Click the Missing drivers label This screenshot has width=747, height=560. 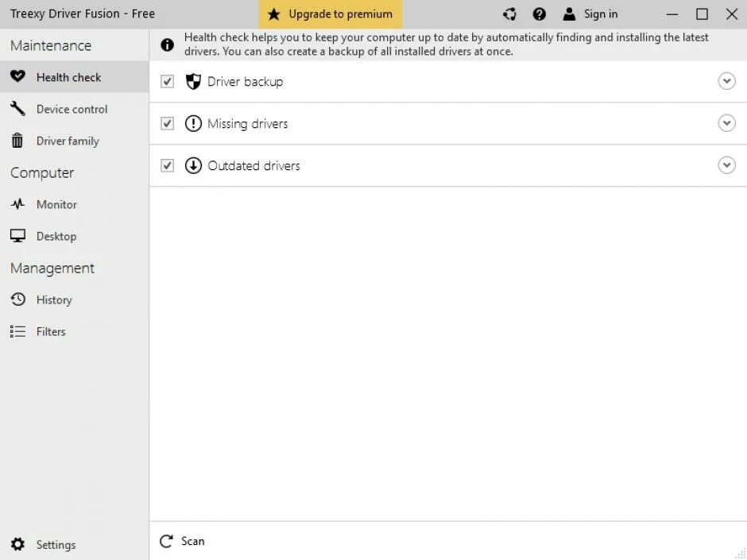(248, 124)
